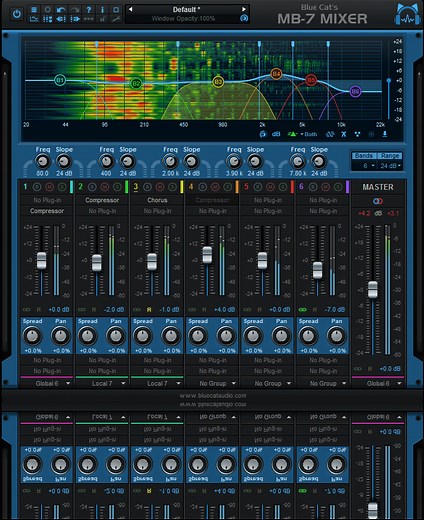Click the dB display icon below spectrum
This screenshot has height=520, width=424.
pyautogui.click(x=276, y=134)
